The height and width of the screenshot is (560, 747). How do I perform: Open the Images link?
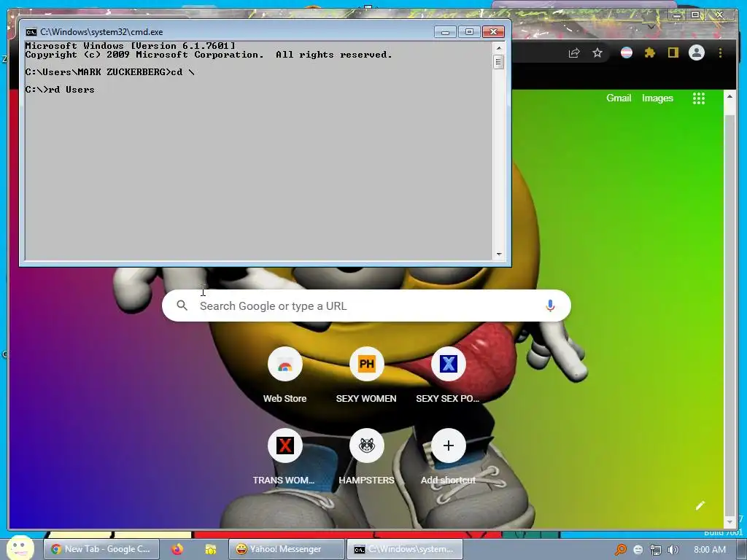(x=657, y=98)
